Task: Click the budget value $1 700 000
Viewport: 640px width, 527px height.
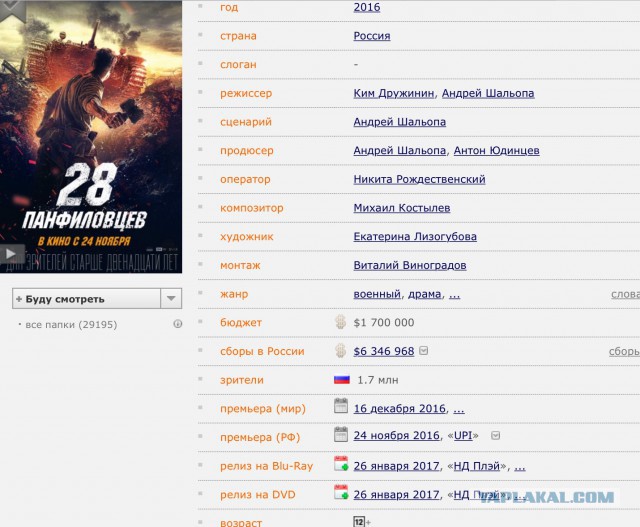Action: pyautogui.click(x=384, y=323)
